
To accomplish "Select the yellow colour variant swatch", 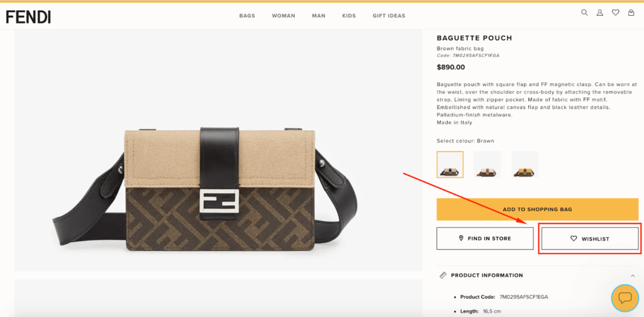I will point(525,165).
